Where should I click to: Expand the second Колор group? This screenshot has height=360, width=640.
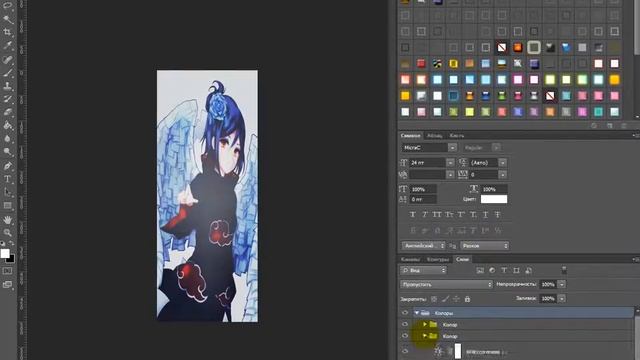(x=424, y=336)
